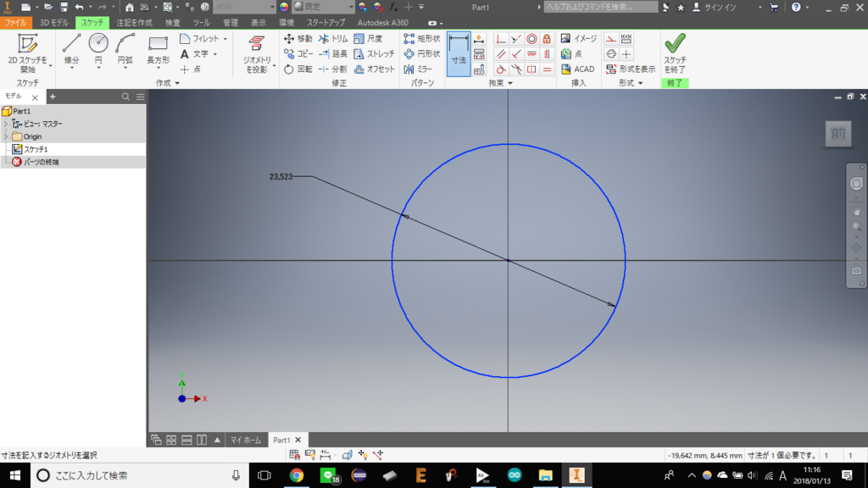The image size is (868, 488).
Task: Apply the fix (lock) constraint
Action: click(x=547, y=39)
